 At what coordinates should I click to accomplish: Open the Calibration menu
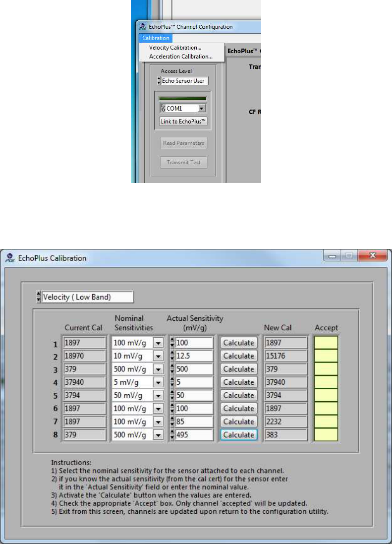(156, 38)
